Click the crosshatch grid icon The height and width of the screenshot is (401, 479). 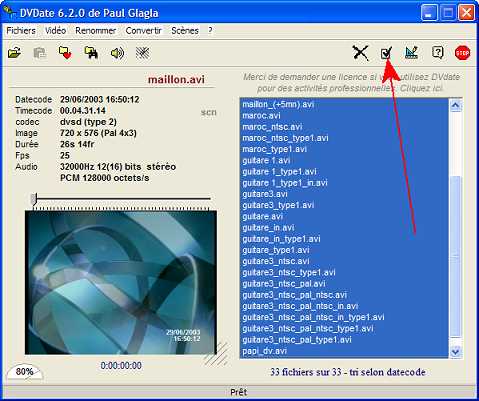[143, 53]
